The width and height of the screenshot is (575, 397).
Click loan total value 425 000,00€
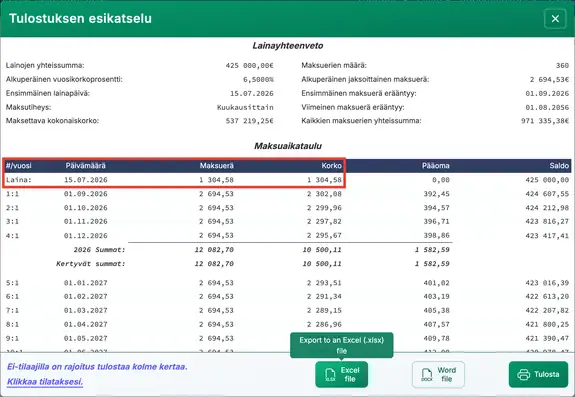point(249,66)
